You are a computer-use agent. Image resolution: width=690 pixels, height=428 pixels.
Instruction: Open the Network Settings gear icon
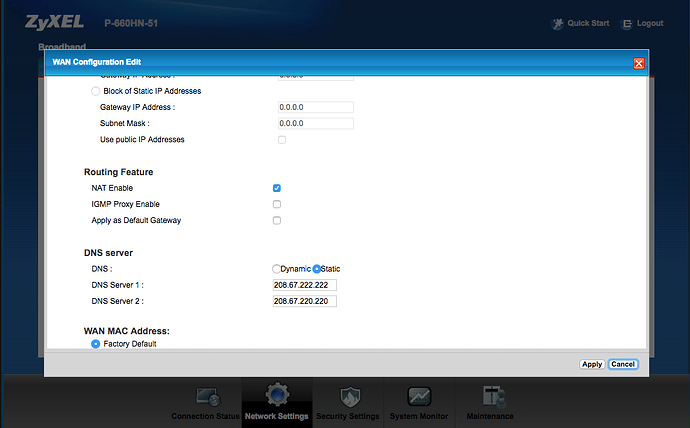click(x=276, y=397)
